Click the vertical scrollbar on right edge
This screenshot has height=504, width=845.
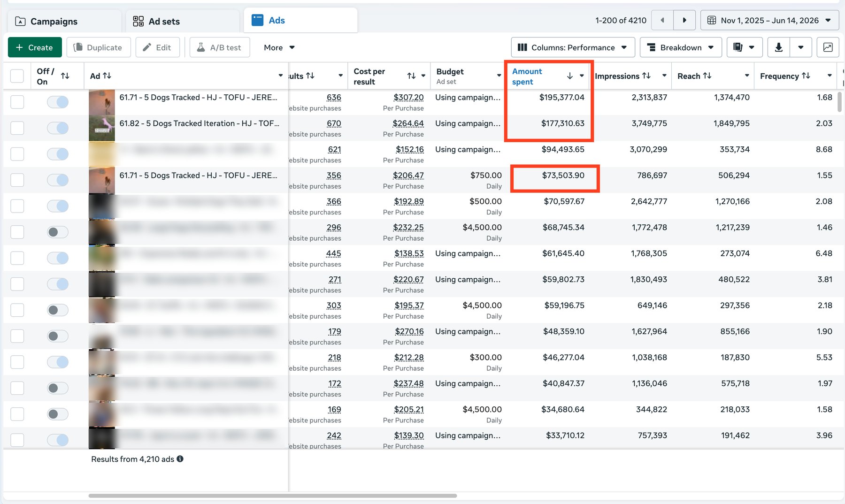point(839,102)
